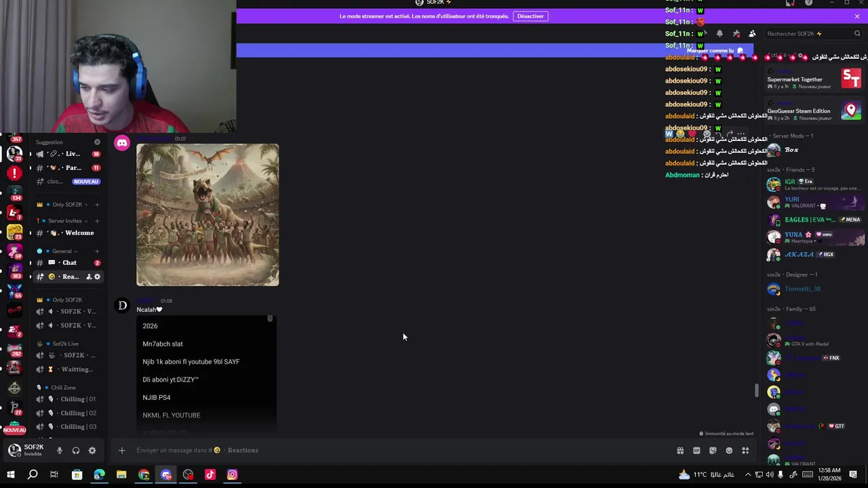Viewport: 868px width, 488px height.
Task: Add channel to top Only SOF2K category
Action: click(x=97, y=205)
